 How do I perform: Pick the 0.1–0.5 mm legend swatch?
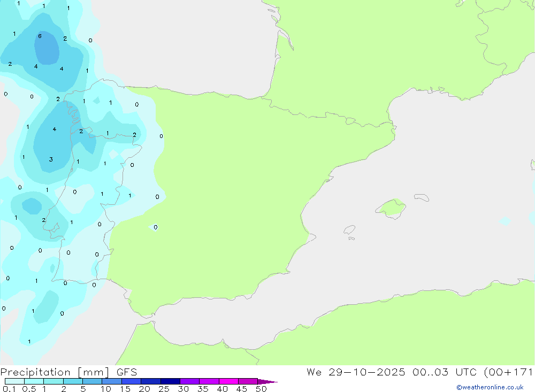point(14,381)
